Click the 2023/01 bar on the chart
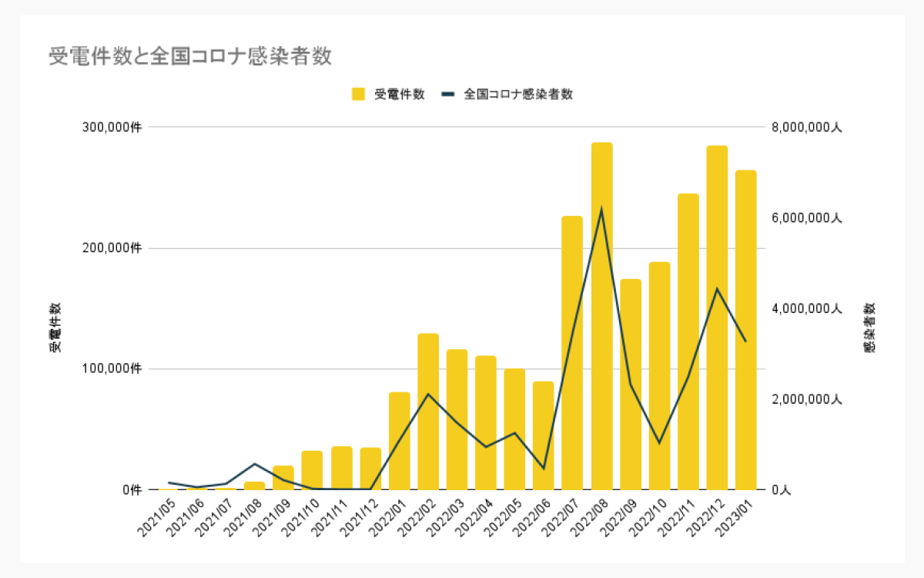This screenshot has height=578, width=924. pos(746,324)
